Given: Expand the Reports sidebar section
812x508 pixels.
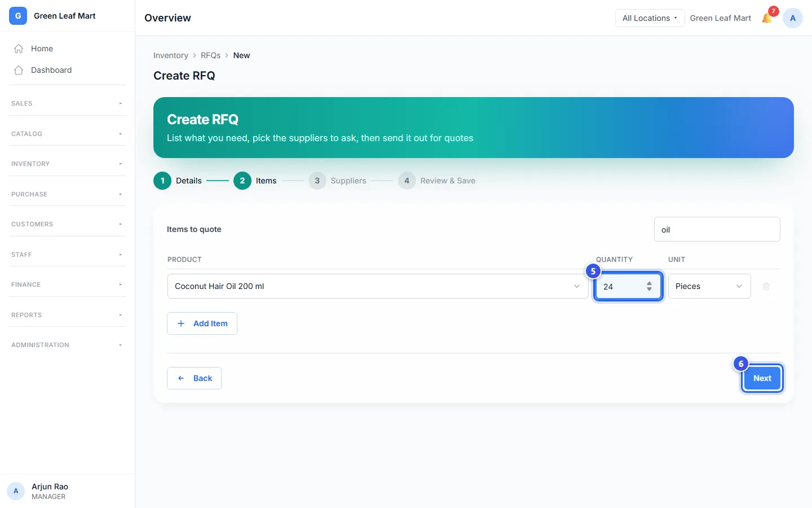Looking at the screenshot, I should coord(67,315).
